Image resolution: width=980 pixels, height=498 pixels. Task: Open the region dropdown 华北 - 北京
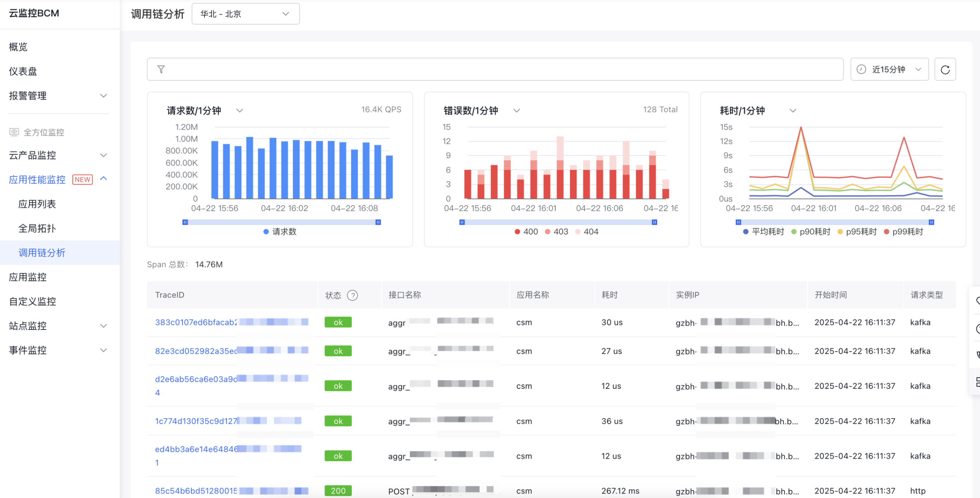(x=246, y=14)
